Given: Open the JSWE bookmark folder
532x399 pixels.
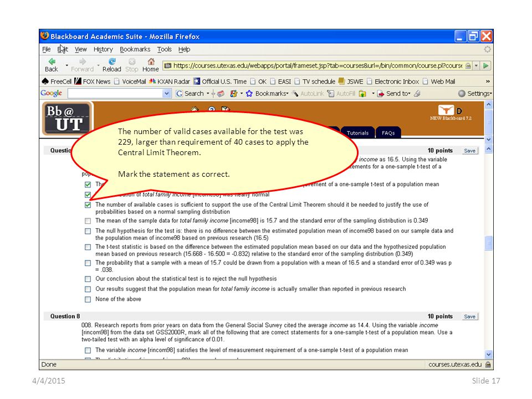Looking at the screenshot, I should pyautogui.click(x=351, y=81).
